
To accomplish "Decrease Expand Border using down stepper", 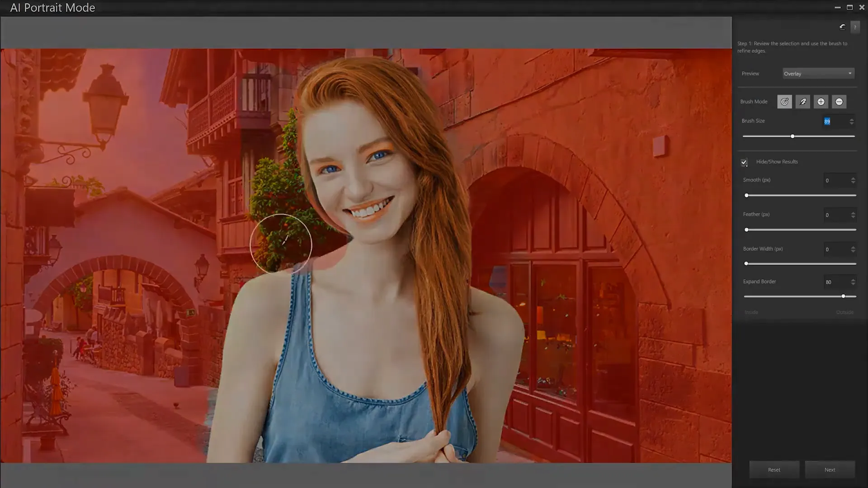I will coord(853,284).
